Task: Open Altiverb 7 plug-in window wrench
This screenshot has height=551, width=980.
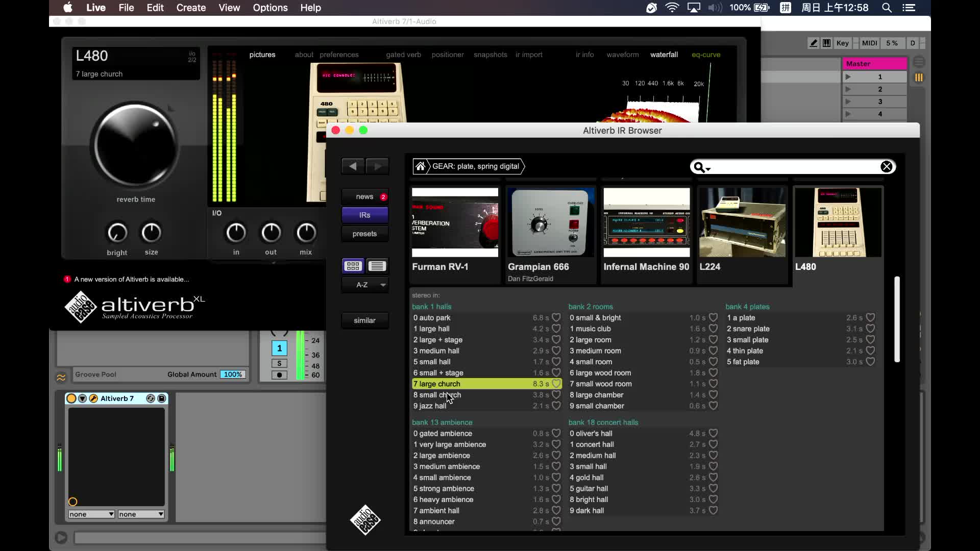Action: [x=93, y=398]
